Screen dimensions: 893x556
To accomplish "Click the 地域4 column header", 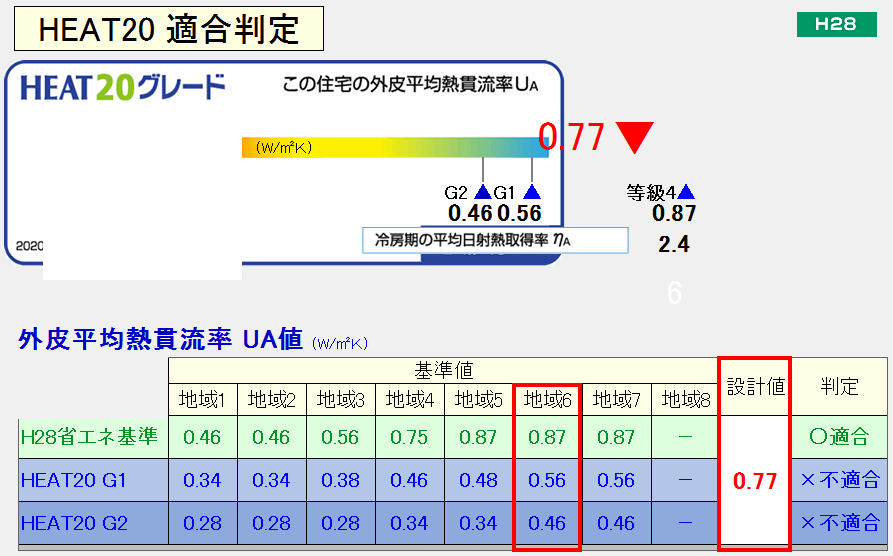I will 409,400.
